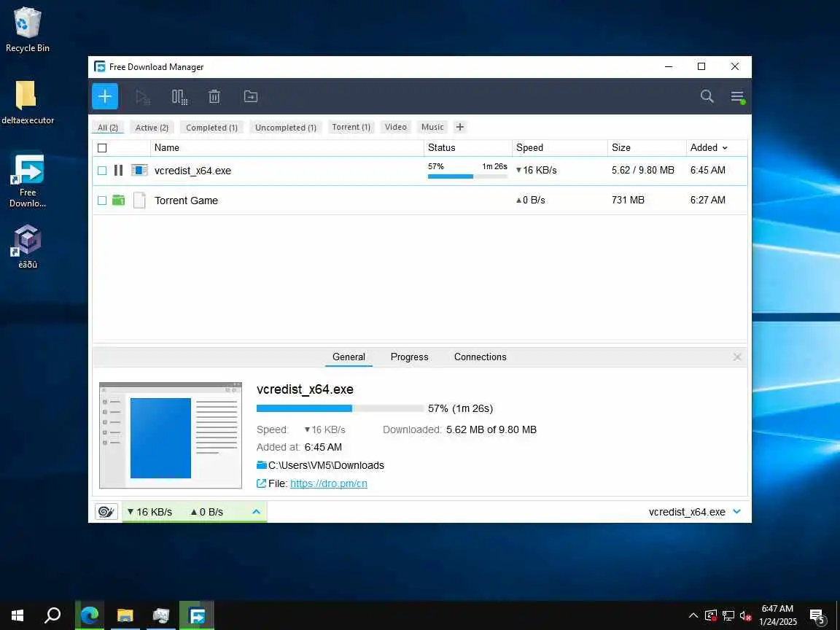Show All (2) downloads filter

click(x=108, y=128)
